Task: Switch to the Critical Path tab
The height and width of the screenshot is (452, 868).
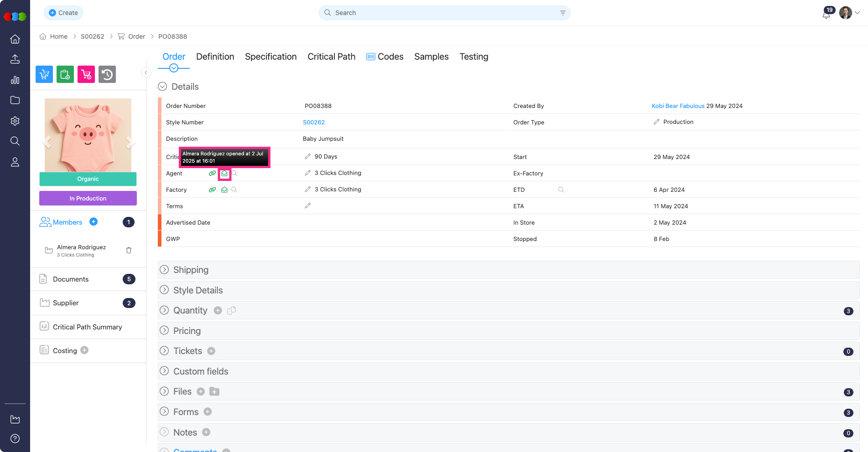Action: (x=331, y=56)
